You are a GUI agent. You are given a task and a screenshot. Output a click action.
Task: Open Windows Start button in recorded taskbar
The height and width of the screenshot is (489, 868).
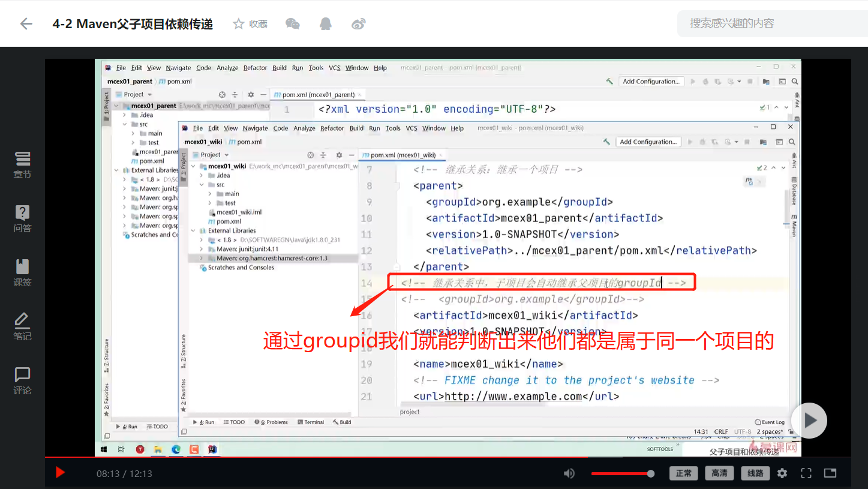104,449
